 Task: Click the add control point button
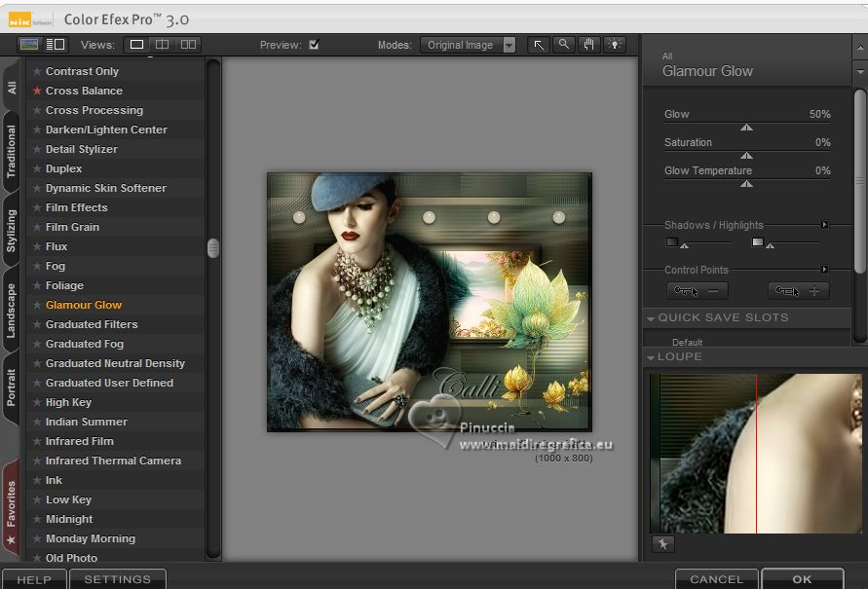point(798,290)
